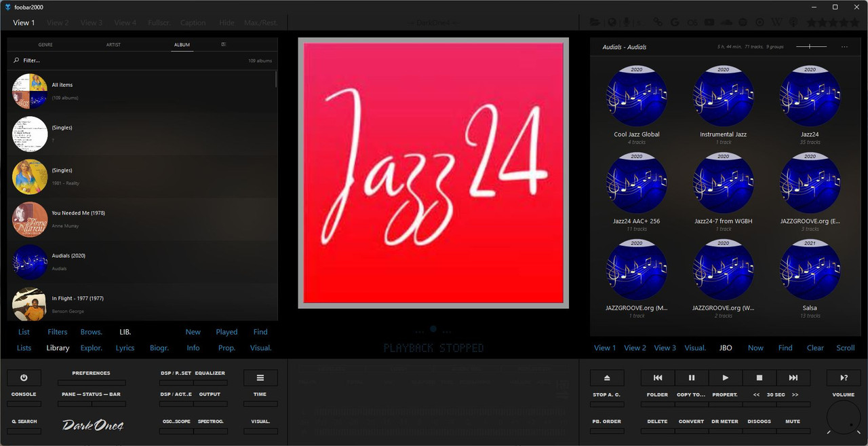The height and width of the screenshot is (446, 868).
Task: Skip to the next track
Action: (x=793, y=377)
